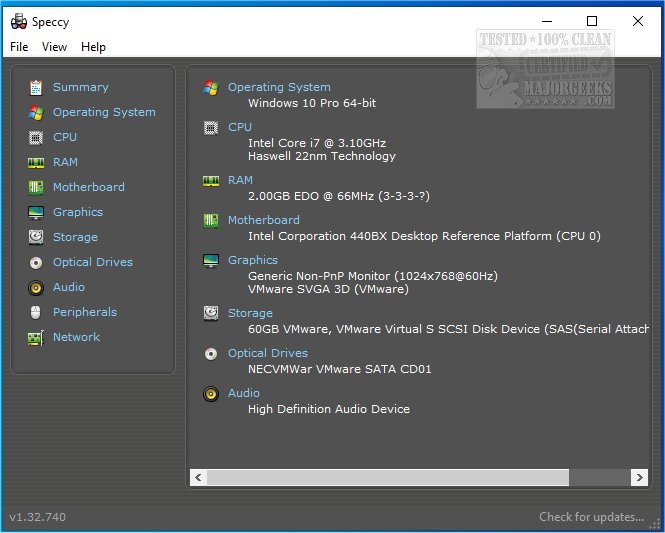Click the Storage hard drive icon in sidebar
Screen dimensions: 665x533
[x=36, y=238]
